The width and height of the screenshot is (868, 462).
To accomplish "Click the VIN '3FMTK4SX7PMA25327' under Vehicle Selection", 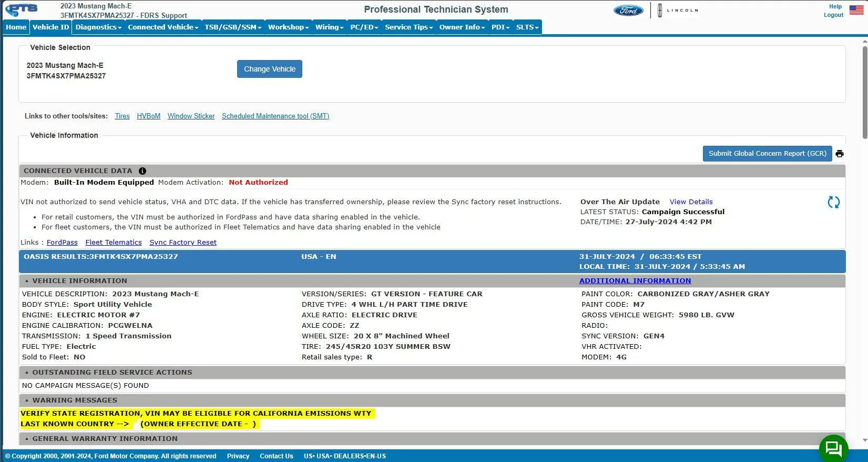I will coord(66,76).
